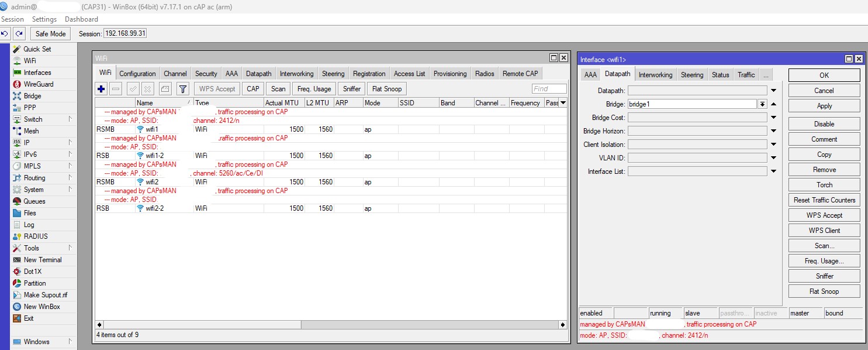Open the Settings menu
Image resolution: width=868 pixels, height=350 pixels.
tap(44, 19)
